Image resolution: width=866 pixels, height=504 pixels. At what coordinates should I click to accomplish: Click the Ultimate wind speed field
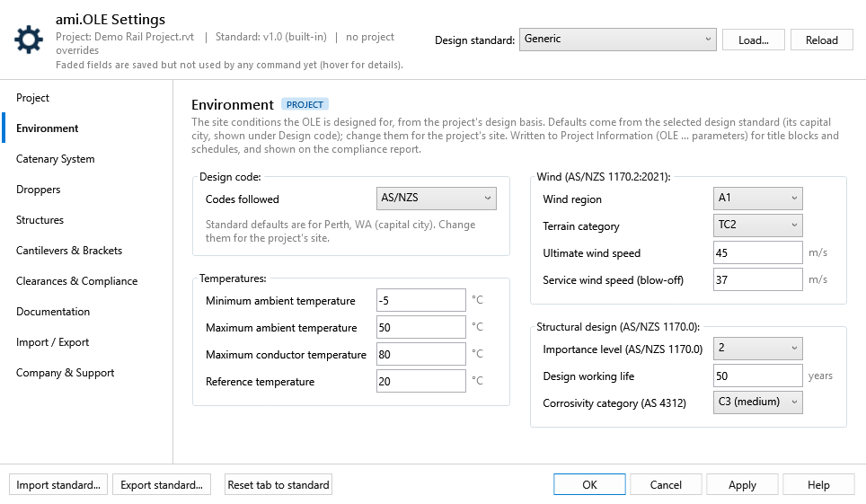(758, 252)
